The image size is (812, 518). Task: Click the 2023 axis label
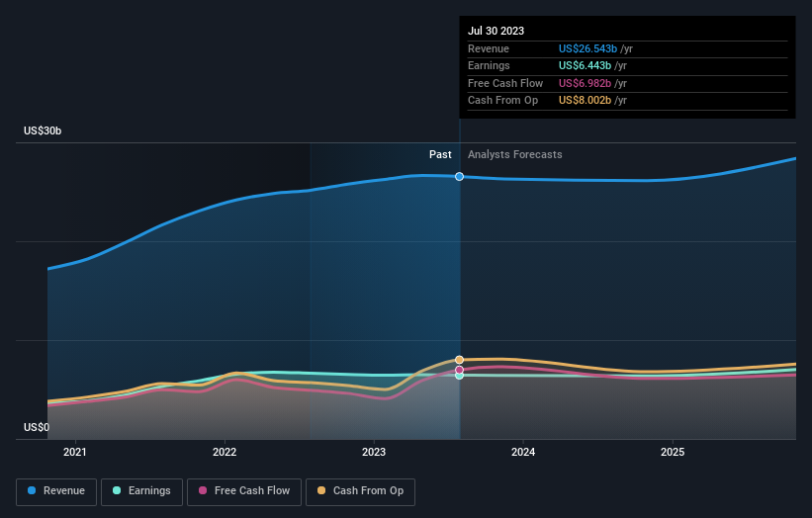tap(374, 452)
